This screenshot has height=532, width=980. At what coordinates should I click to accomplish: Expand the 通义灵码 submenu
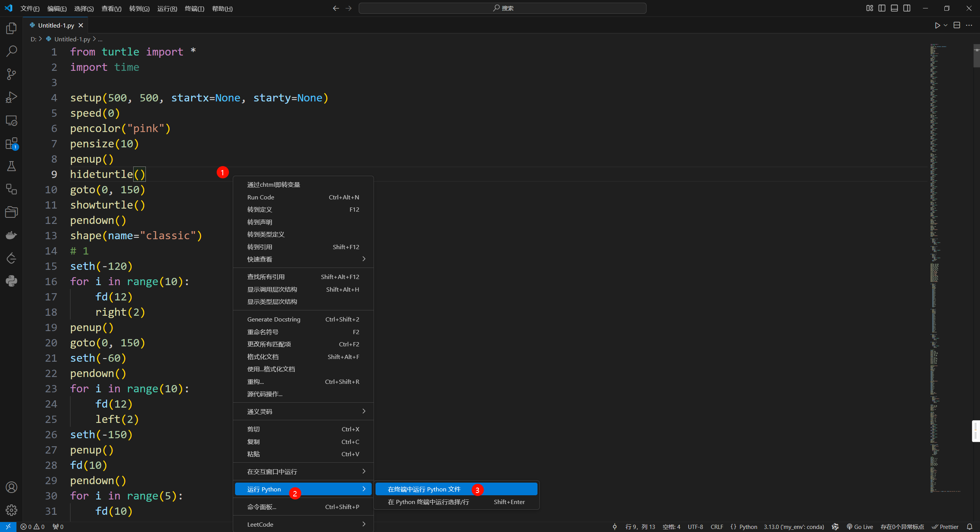pos(303,411)
